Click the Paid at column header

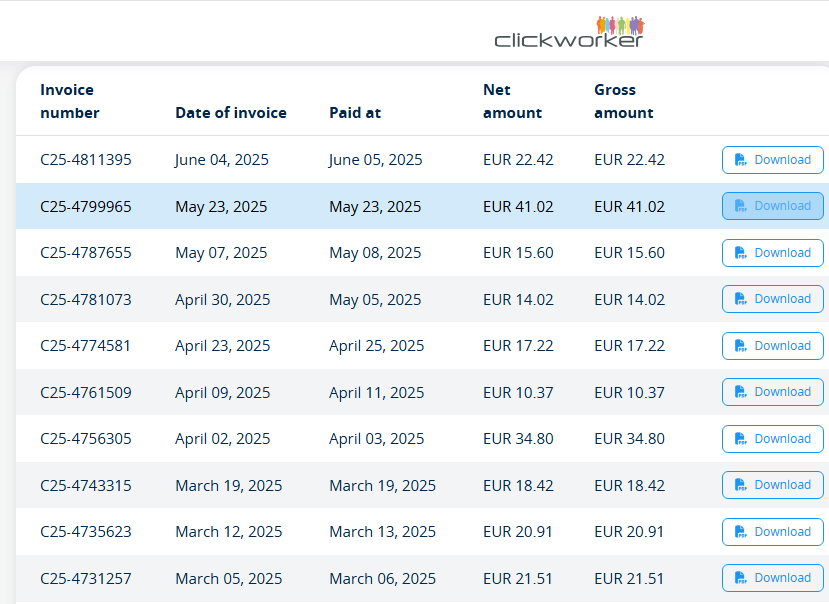coord(355,113)
